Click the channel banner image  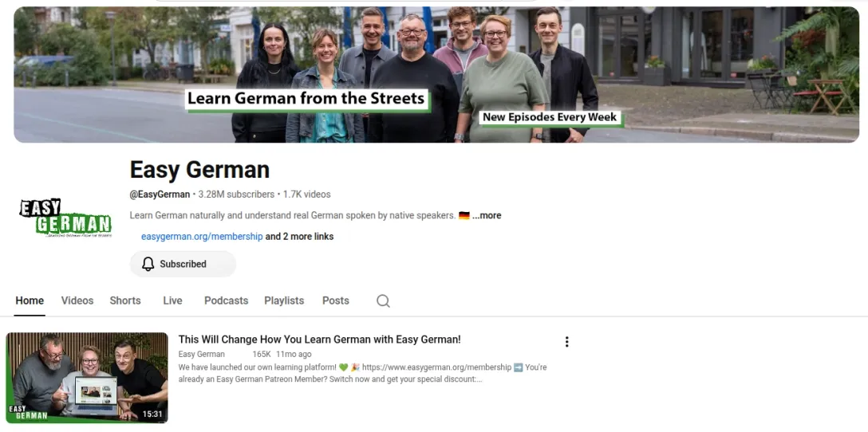436,75
